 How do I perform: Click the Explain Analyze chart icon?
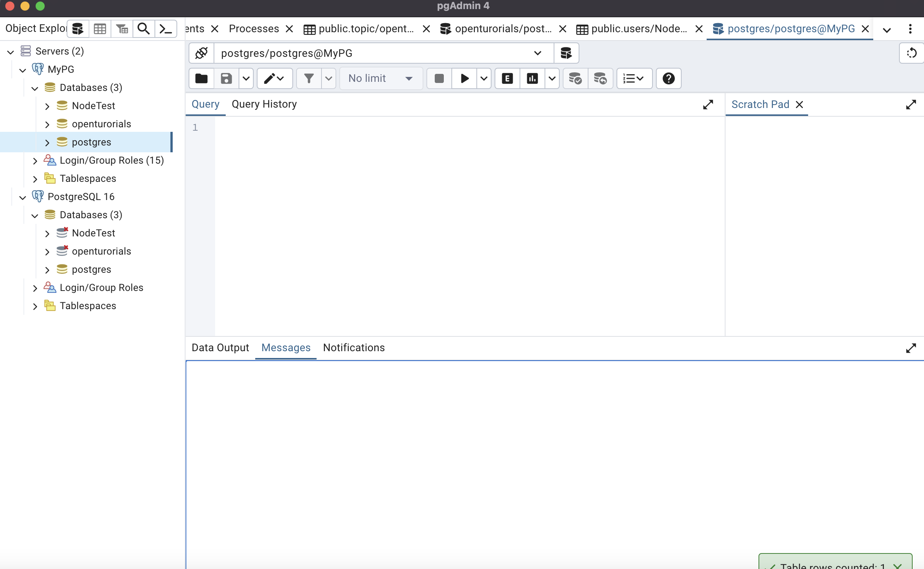tap(532, 78)
